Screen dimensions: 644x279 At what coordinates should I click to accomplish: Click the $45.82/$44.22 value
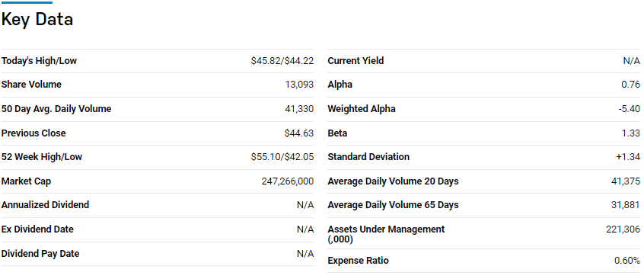pos(282,61)
